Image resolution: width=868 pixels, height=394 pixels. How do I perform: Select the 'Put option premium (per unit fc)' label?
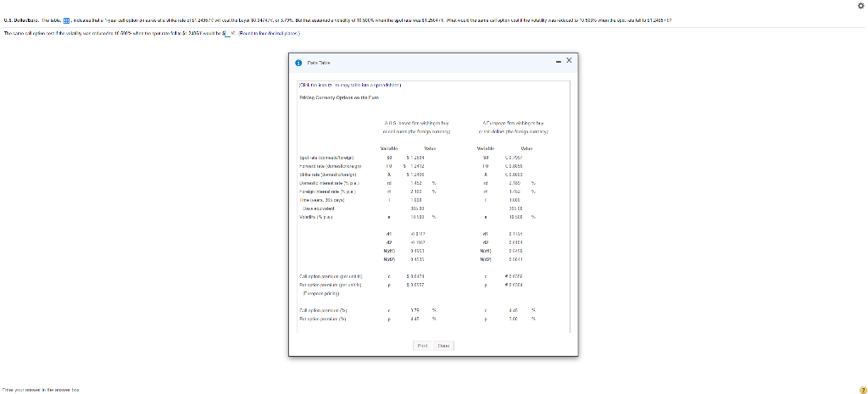[x=330, y=285]
